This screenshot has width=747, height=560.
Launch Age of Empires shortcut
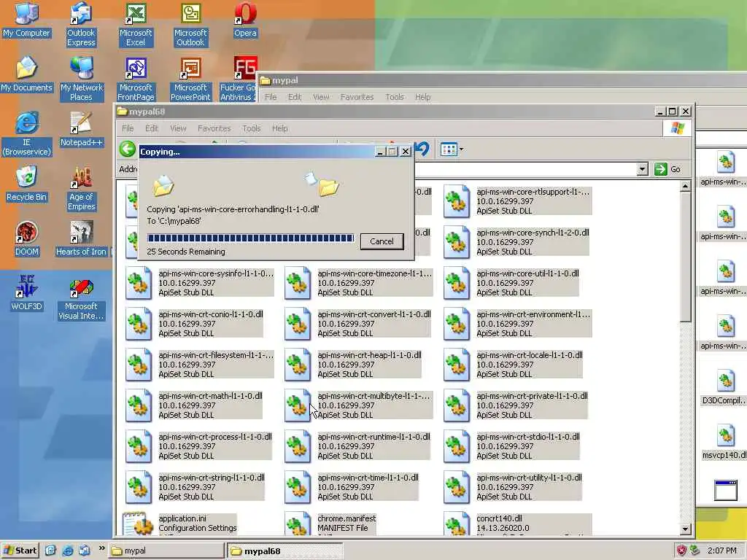click(x=81, y=188)
